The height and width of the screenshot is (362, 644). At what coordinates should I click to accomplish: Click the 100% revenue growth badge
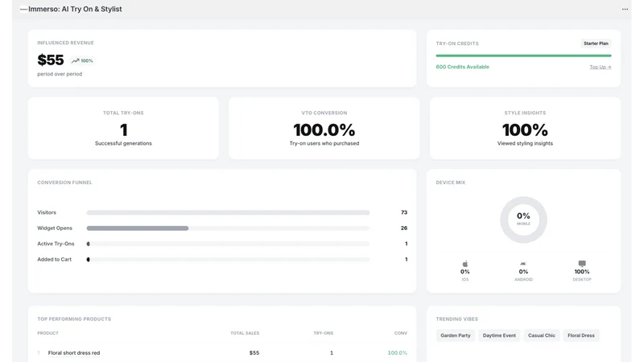[82, 61]
